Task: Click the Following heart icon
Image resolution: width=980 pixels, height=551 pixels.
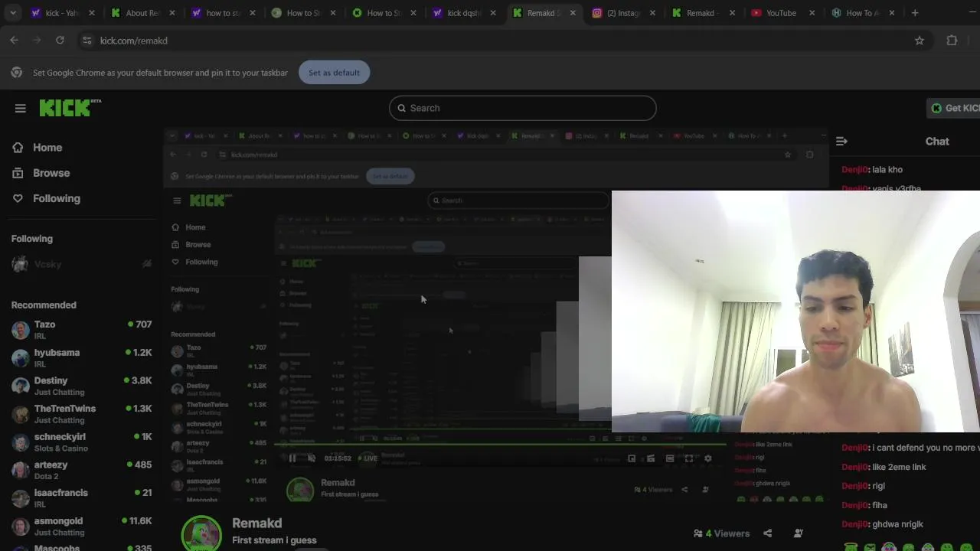Action: point(18,198)
